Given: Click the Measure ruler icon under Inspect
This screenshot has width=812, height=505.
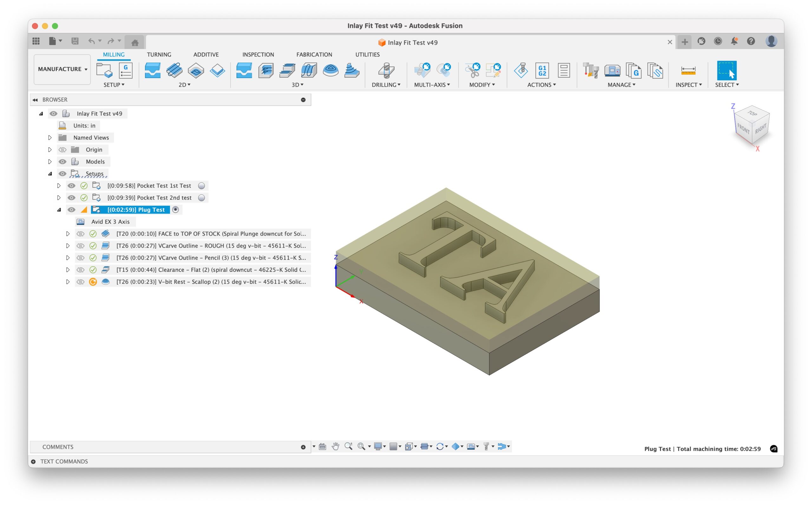Looking at the screenshot, I should click(x=688, y=70).
